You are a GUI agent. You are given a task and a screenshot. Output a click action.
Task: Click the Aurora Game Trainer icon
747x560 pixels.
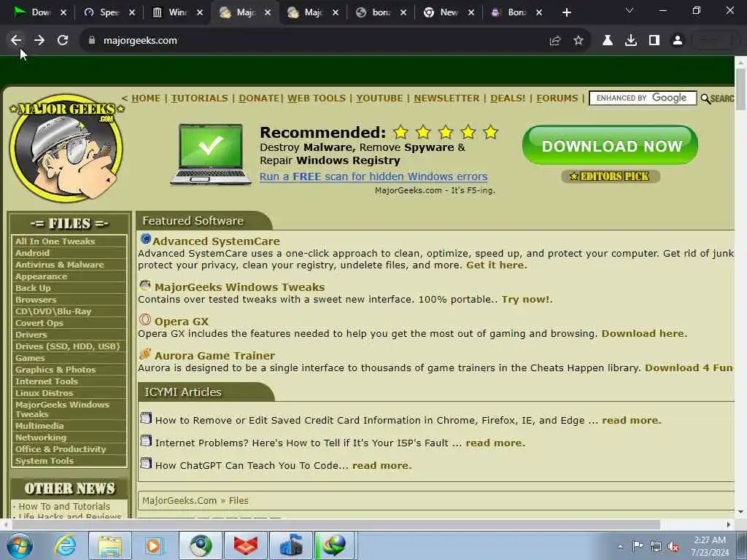(x=145, y=354)
